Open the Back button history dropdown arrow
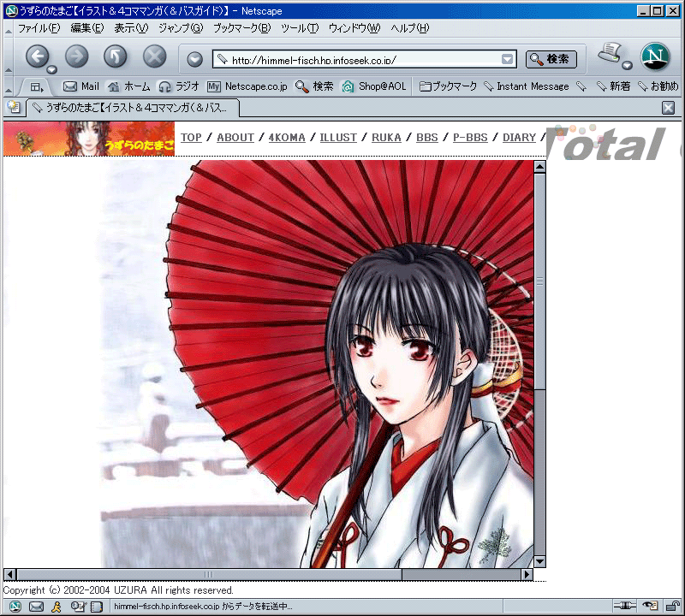 52,69
